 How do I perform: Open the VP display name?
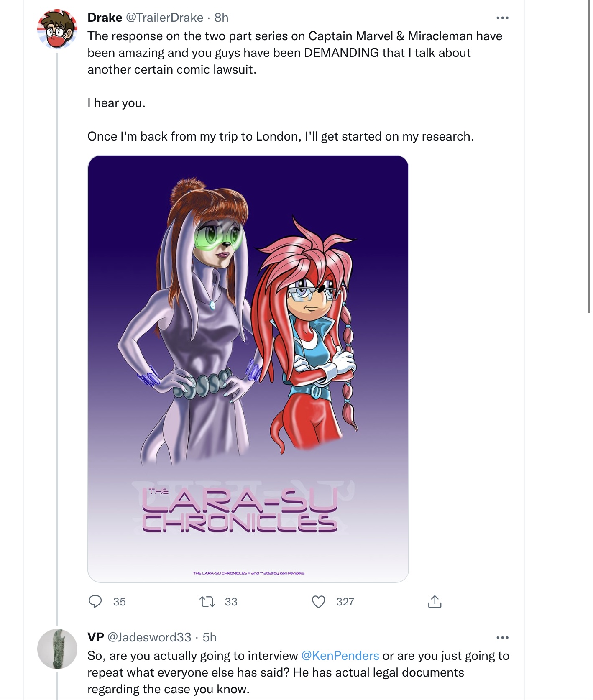[x=96, y=637]
